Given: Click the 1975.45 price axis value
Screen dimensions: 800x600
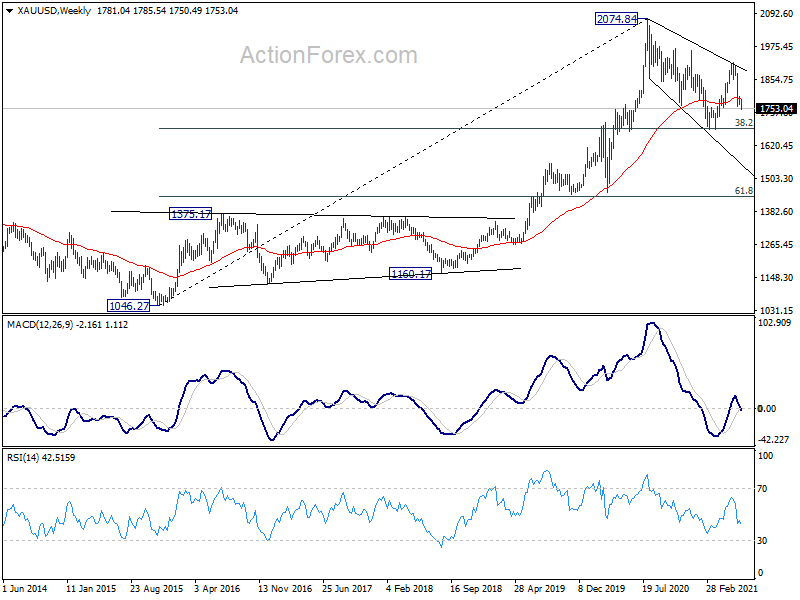Looking at the screenshot, I should click(x=777, y=47).
